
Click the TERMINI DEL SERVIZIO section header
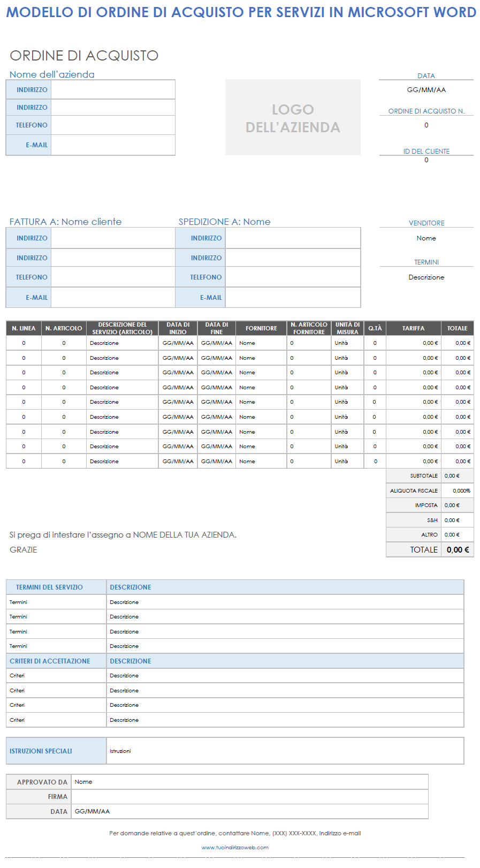tap(49, 587)
